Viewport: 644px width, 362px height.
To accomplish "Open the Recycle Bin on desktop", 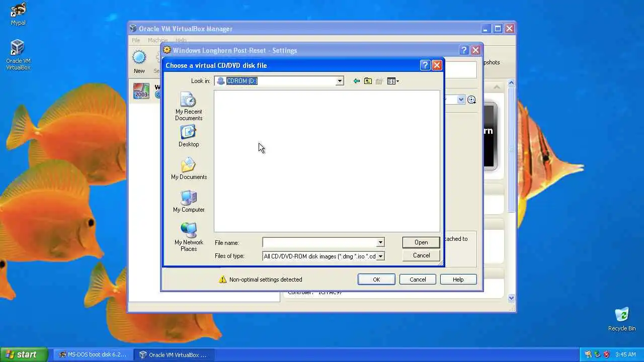I will pyautogui.click(x=622, y=319).
